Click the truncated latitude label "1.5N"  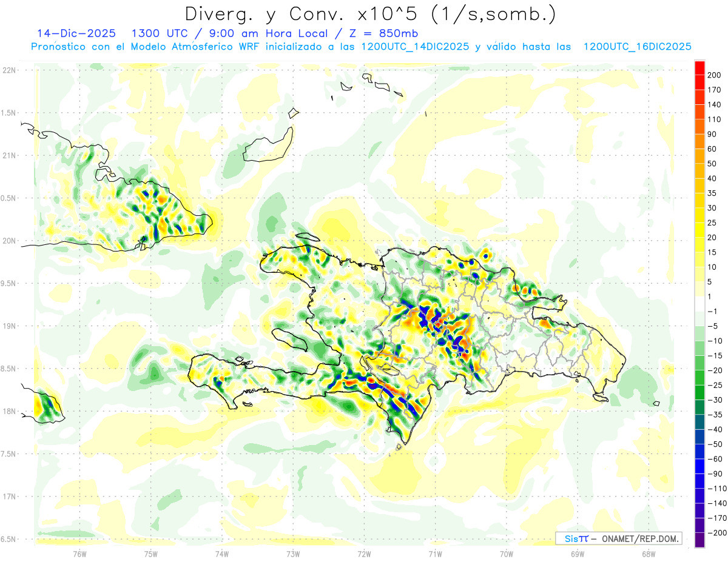[8, 113]
